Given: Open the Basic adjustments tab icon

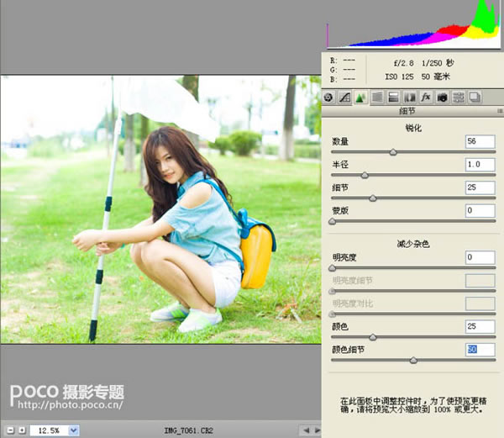Looking at the screenshot, I should tap(330, 98).
